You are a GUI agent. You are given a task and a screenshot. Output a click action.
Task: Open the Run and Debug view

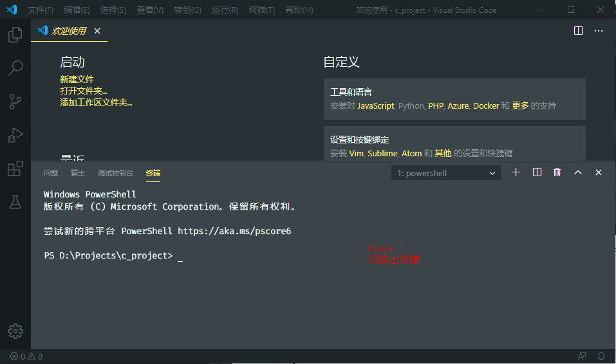click(15, 135)
